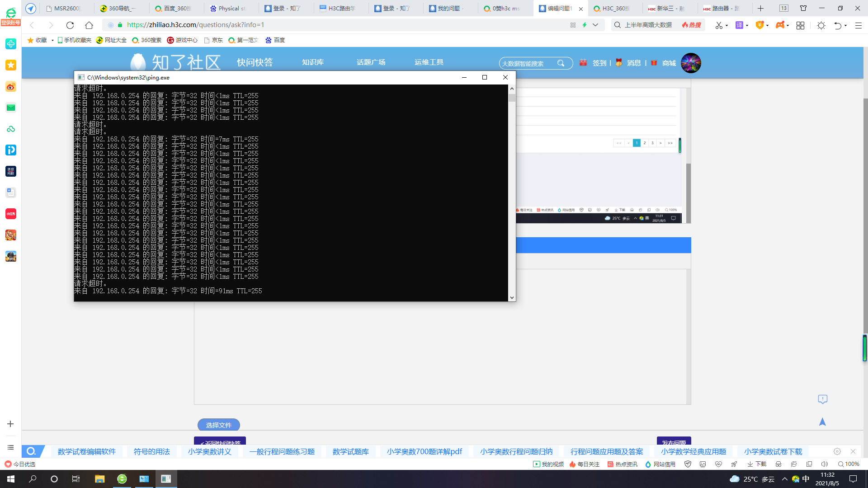Open the user profile avatar
868x488 pixels.
691,63
